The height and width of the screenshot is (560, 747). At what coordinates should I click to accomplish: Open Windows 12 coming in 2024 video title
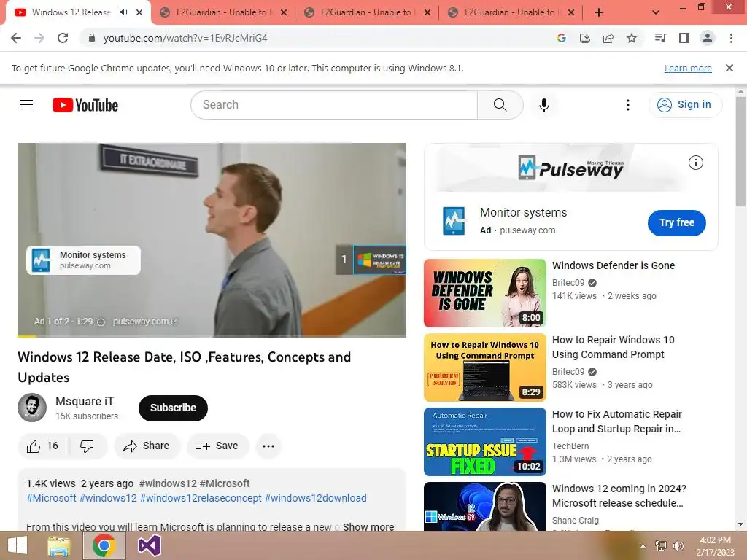click(x=619, y=496)
